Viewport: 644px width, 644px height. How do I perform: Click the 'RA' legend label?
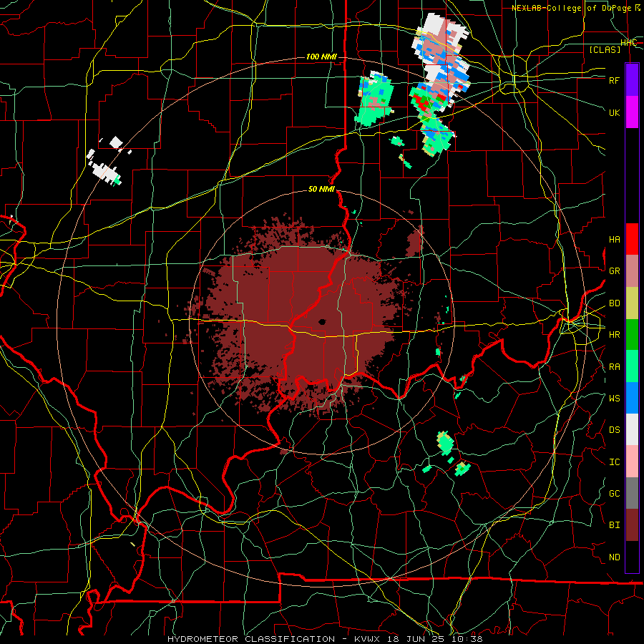tap(614, 367)
